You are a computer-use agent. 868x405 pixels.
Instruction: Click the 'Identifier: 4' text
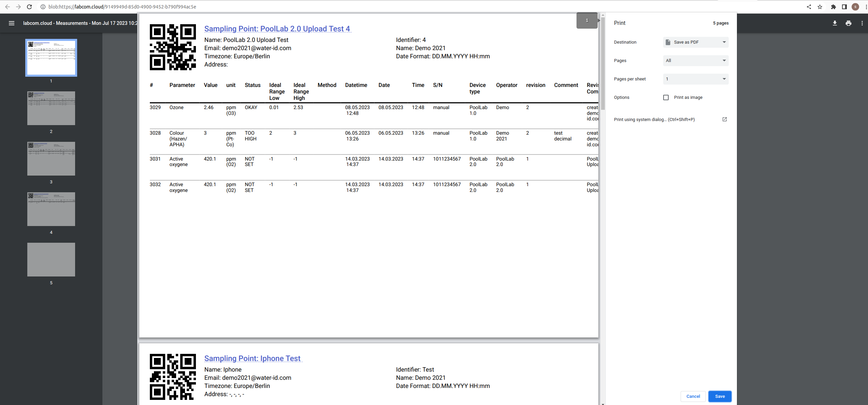pos(411,40)
